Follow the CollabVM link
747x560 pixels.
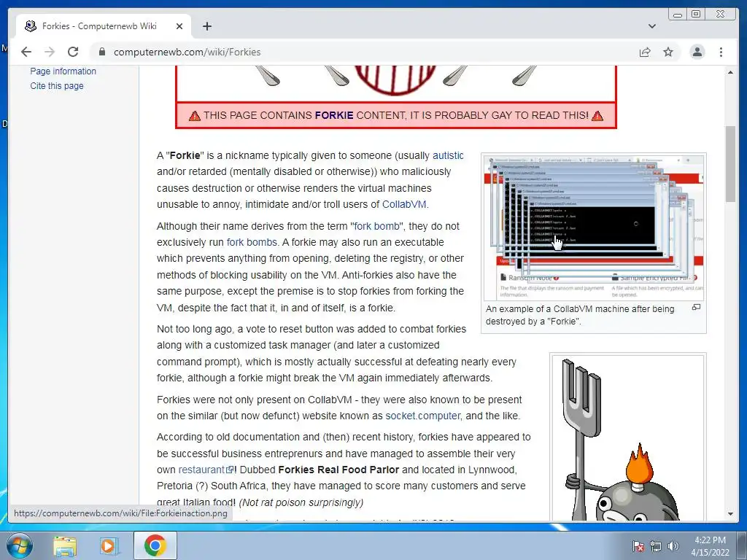(404, 204)
